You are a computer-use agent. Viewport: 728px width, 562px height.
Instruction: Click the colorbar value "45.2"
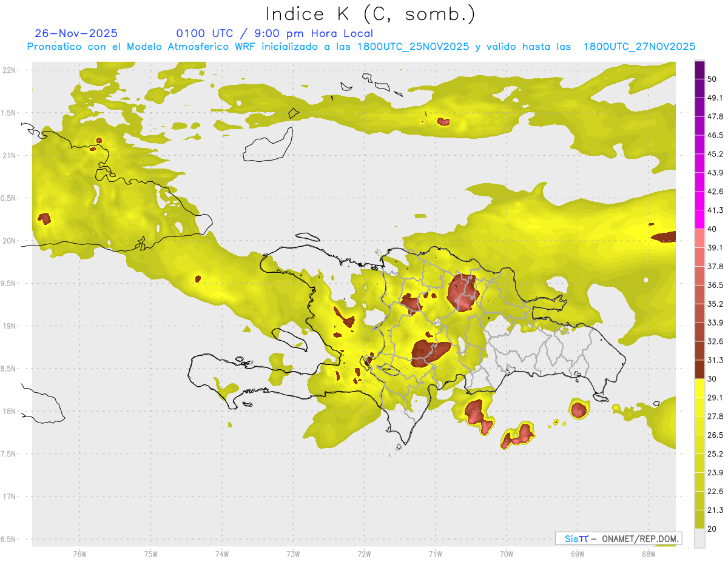coord(715,154)
